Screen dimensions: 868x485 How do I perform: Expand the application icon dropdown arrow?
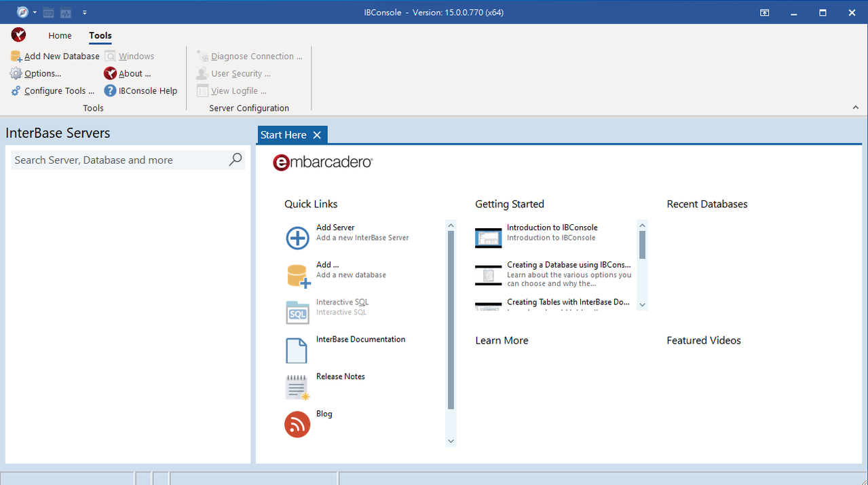(35, 12)
